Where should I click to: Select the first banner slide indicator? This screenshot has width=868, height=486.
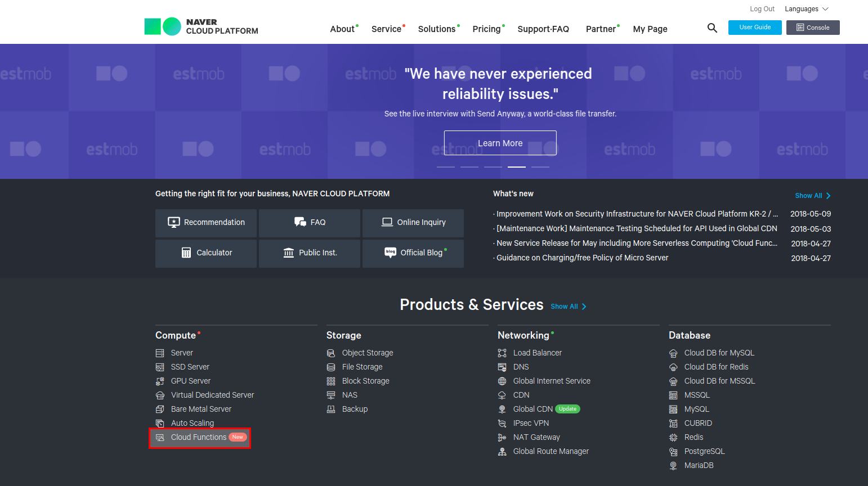click(x=446, y=167)
